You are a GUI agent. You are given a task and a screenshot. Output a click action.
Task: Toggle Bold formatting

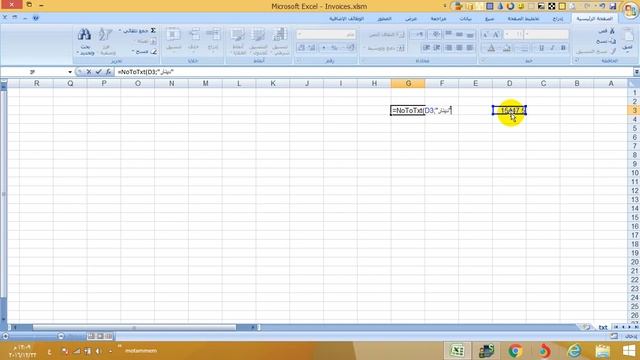point(563,48)
